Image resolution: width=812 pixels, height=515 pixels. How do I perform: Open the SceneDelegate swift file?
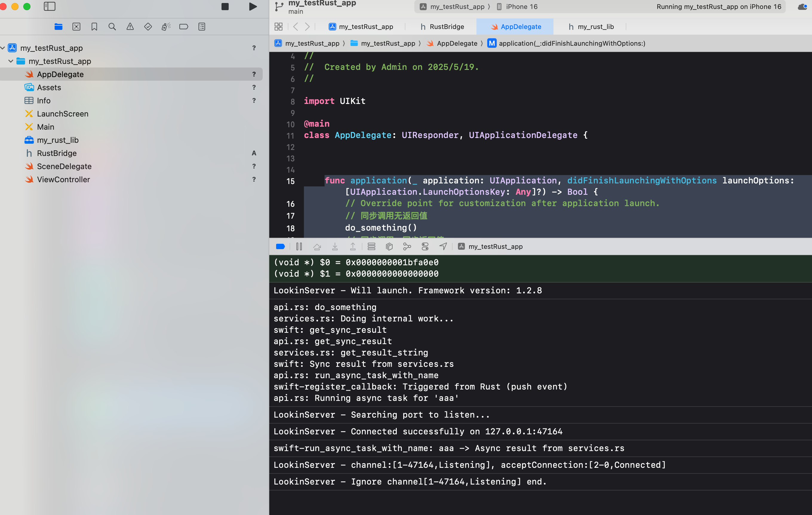[131, 166]
